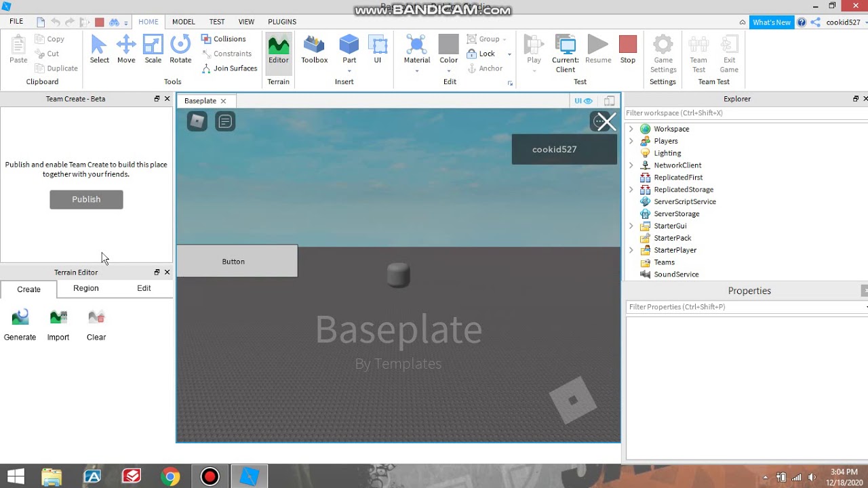Image resolution: width=868 pixels, height=488 pixels.
Task: Close the Baseplate tab
Action: [223, 101]
